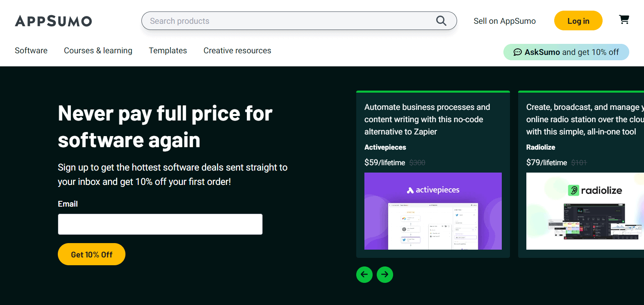Click the Log in button
This screenshot has height=305, width=644.
point(578,21)
